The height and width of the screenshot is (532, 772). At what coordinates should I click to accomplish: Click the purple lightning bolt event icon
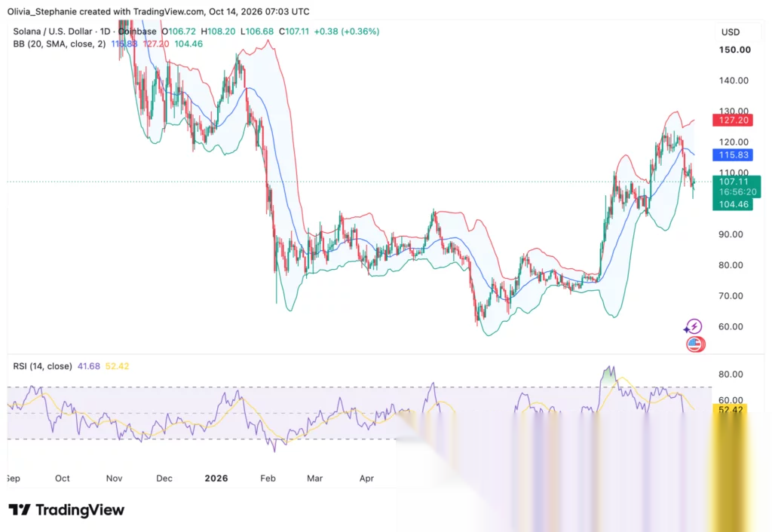(x=694, y=326)
